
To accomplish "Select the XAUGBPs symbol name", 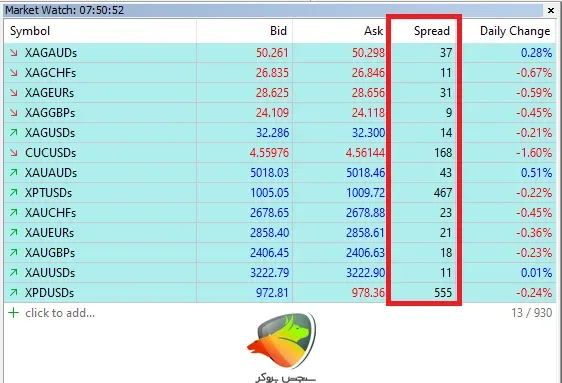I will point(50,253).
